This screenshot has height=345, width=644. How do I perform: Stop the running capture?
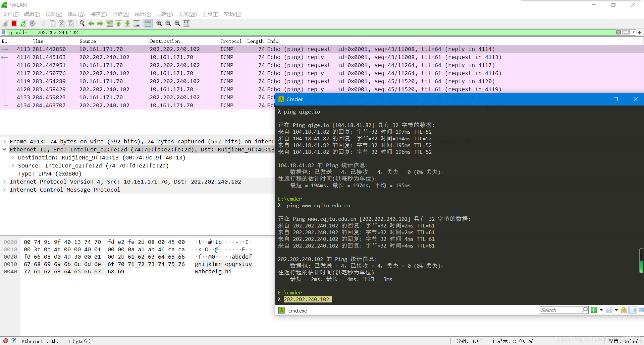click(x=14, y=23)
